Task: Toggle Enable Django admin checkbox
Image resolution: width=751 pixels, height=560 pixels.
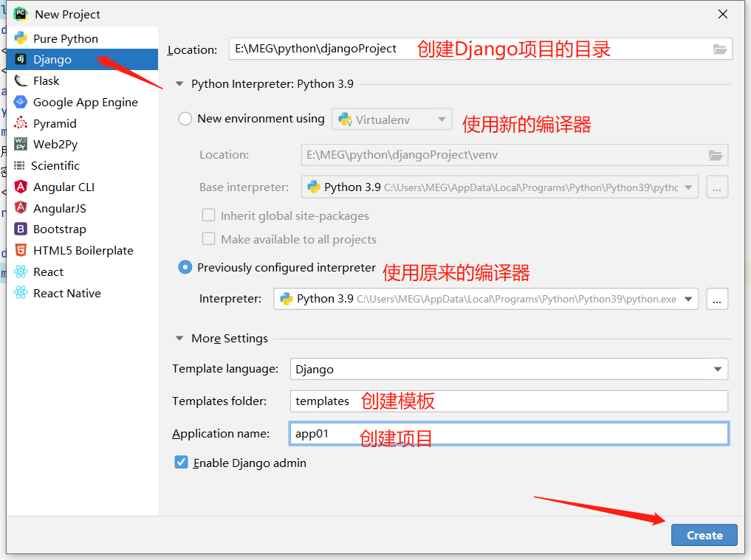Action: [181, 463]
